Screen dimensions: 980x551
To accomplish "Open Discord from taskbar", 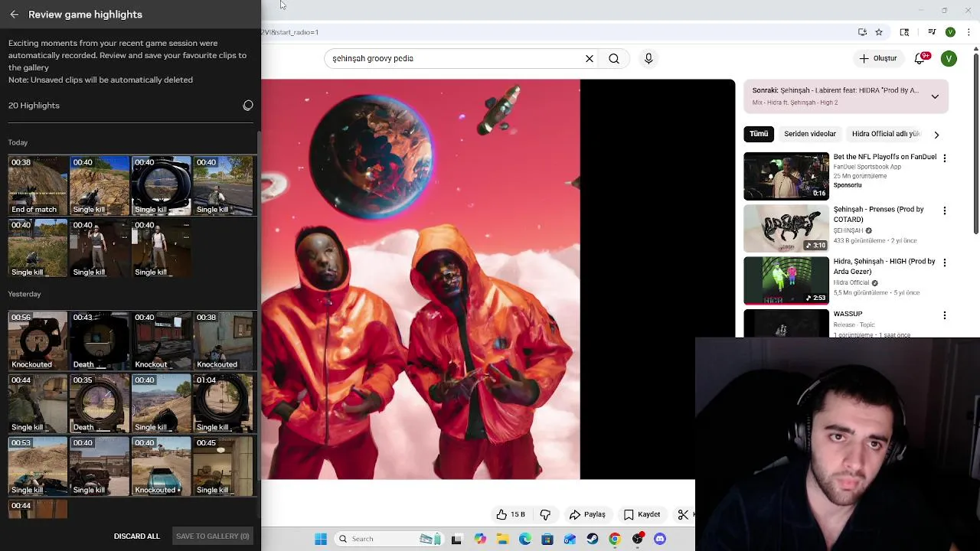I will pyautogui.click(x=660, y=539).
